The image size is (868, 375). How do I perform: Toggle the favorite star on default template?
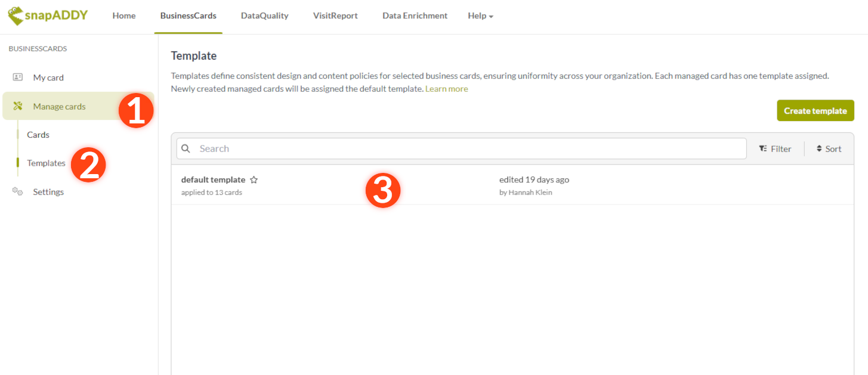[x=254, y=179]
